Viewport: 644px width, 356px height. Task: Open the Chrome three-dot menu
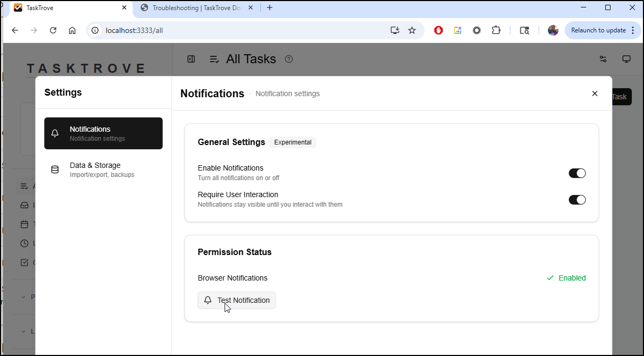pyautogui.click(x=633, y=30)
